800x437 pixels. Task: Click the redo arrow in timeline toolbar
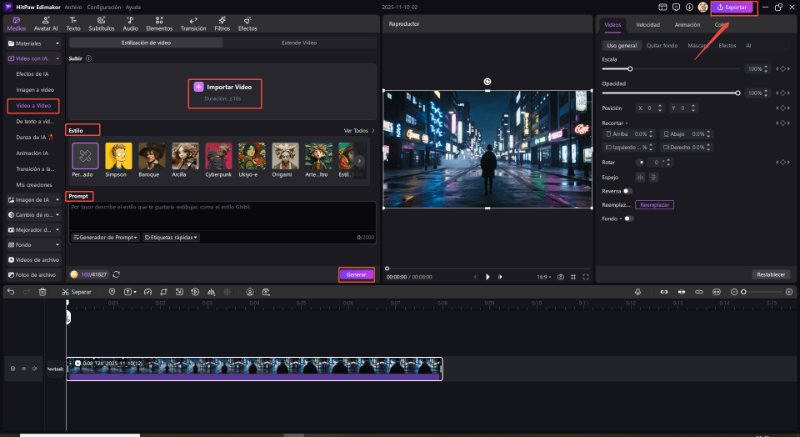point(27,292)
